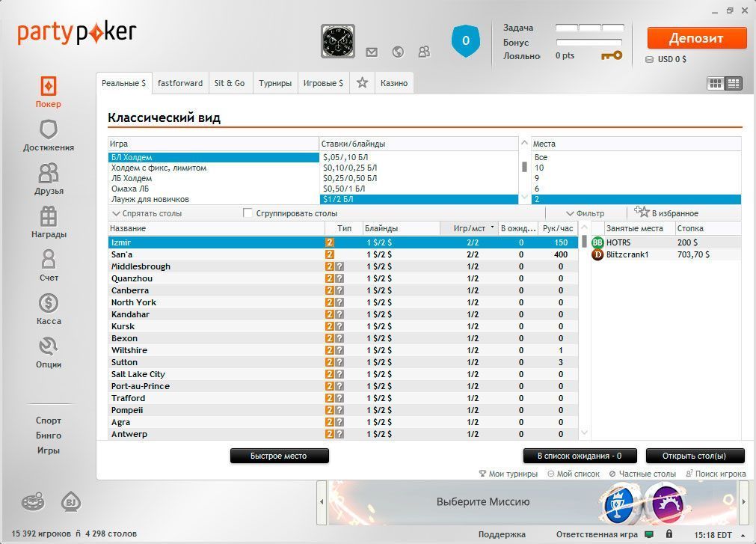Open the favorites star tab

pos(362,83)
